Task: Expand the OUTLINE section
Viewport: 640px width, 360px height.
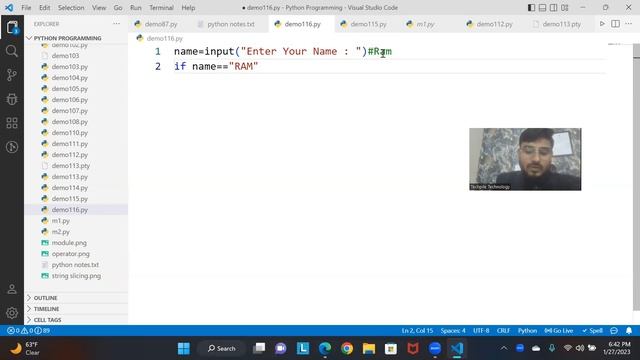Action: [x=45, y=298]
